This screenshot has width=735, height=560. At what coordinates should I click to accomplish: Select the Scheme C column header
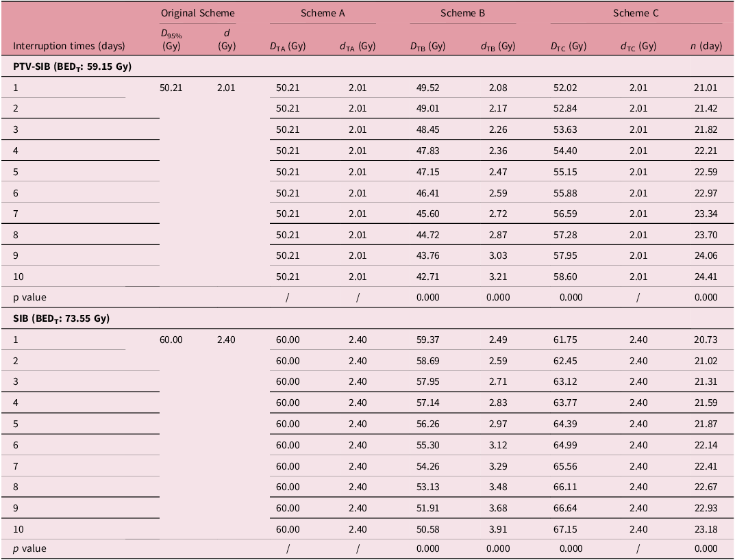(636, 13)
